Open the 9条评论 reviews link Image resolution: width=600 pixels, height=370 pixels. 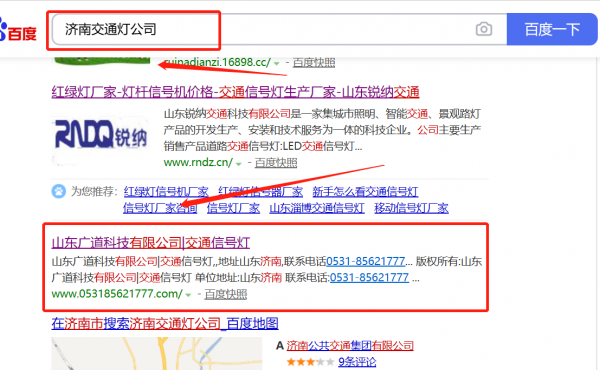(x=357, y=362)
